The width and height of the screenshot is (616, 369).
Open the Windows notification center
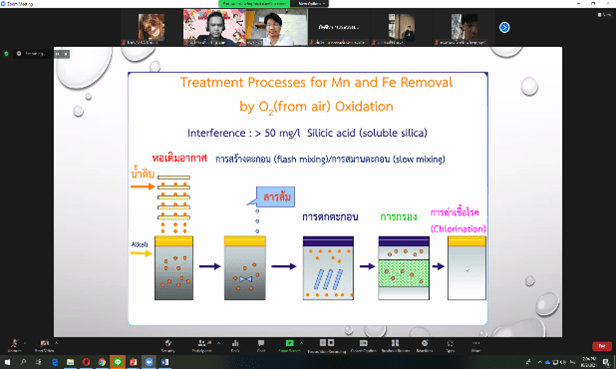(607, 362)
